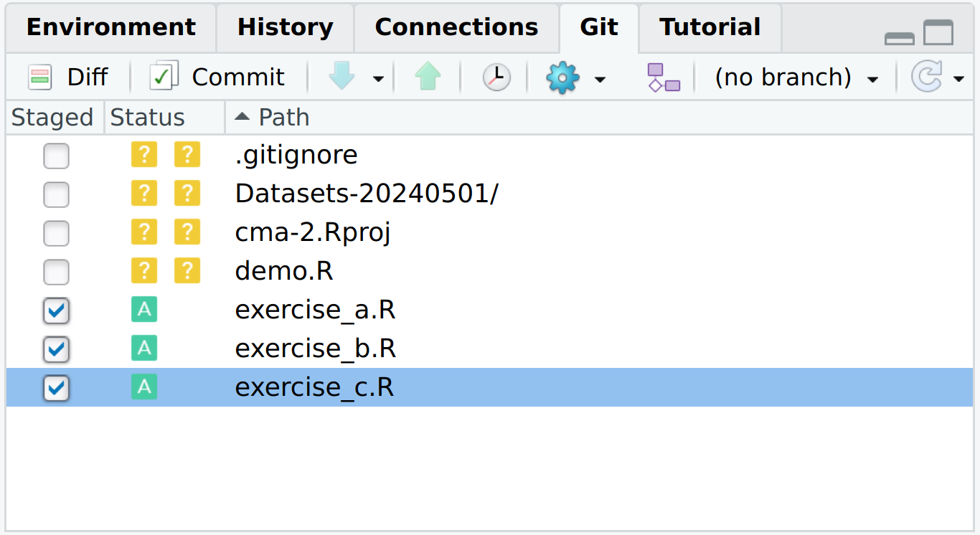The width and height of the screenshot is (980, 535).
Task: Open the (no branch) dropdown
Action: point(796,77)
